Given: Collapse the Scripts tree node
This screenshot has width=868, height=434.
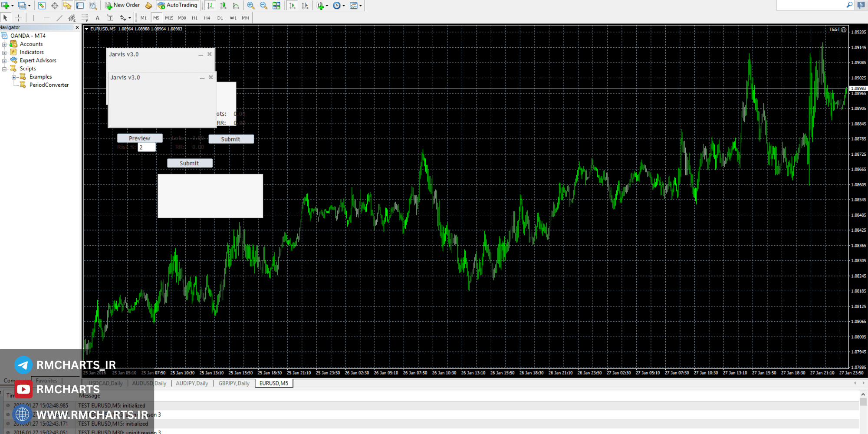Looking at the screenshot, I should (x=4, y=69).
